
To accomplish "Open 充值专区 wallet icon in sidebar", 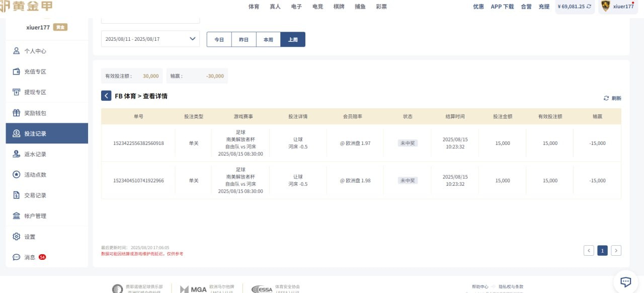I will [x=16, y=71].
